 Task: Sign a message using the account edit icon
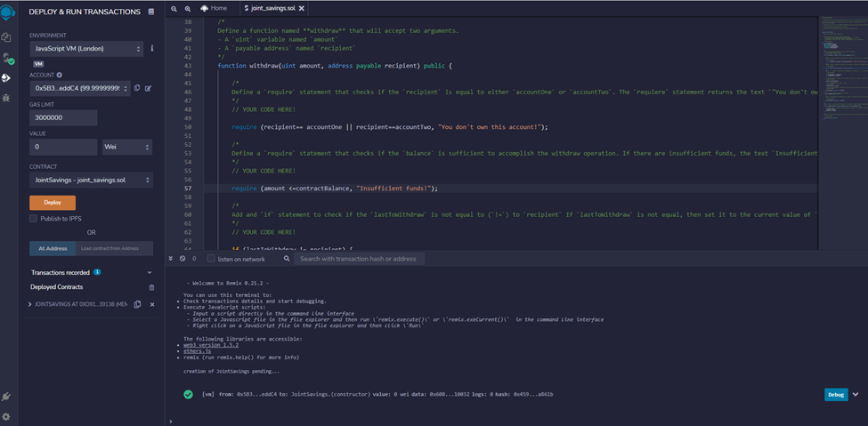pos(149,88)
